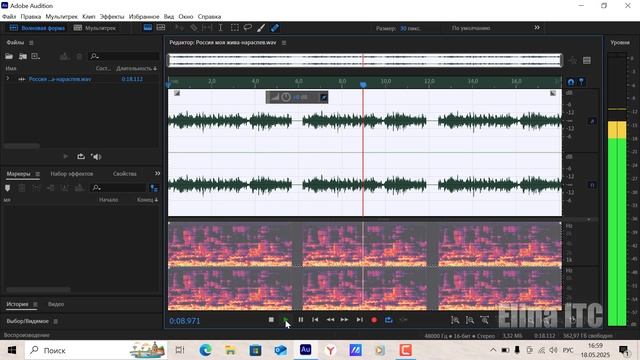This screenshot has width=640, height=360.
Task: Click the green Play button
Action: 286,320
